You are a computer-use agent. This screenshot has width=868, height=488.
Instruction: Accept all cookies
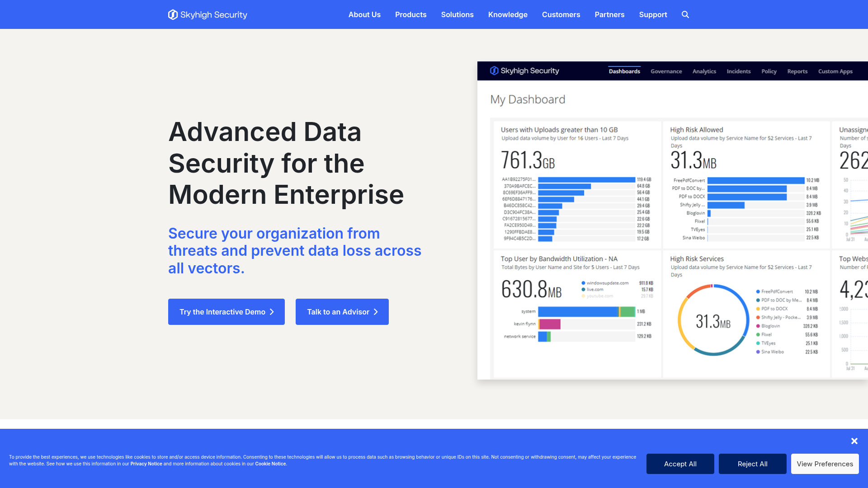coord(680,464)
